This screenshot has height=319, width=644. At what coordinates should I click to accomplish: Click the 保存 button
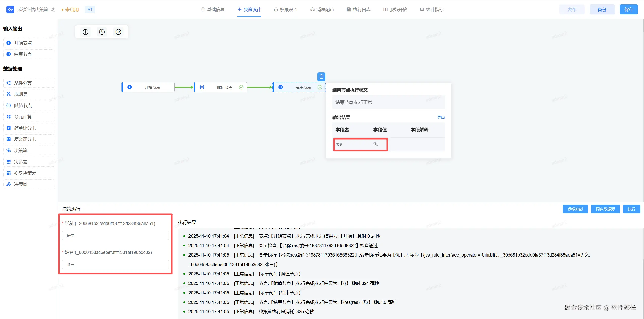pyautogui.click(x=628, y=10)
